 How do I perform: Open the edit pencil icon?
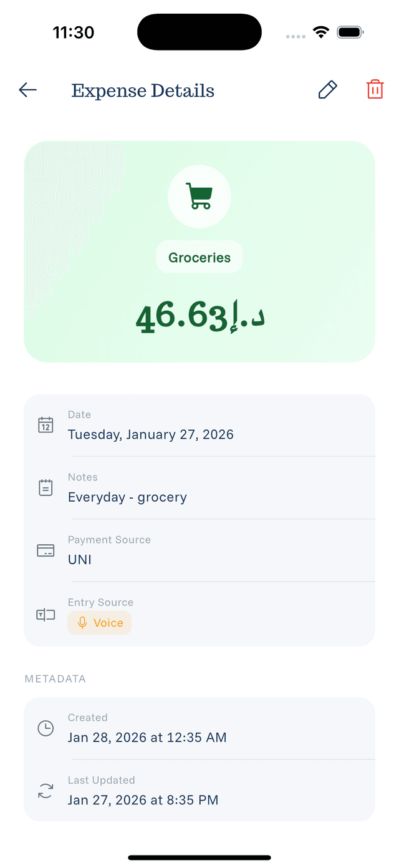coord(327,90)
